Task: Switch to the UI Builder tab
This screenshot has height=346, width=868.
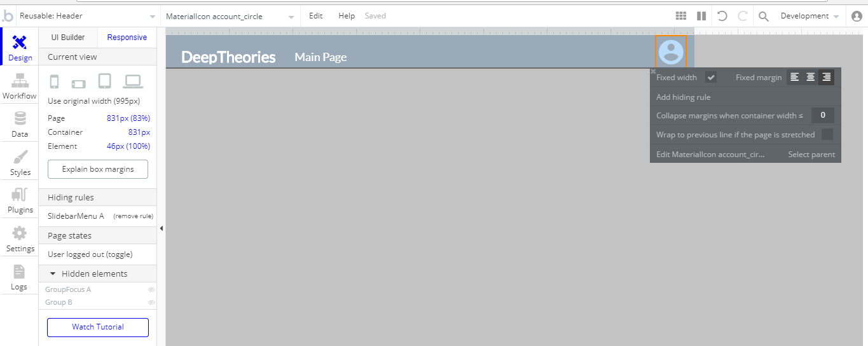Action: coord(68,38)
